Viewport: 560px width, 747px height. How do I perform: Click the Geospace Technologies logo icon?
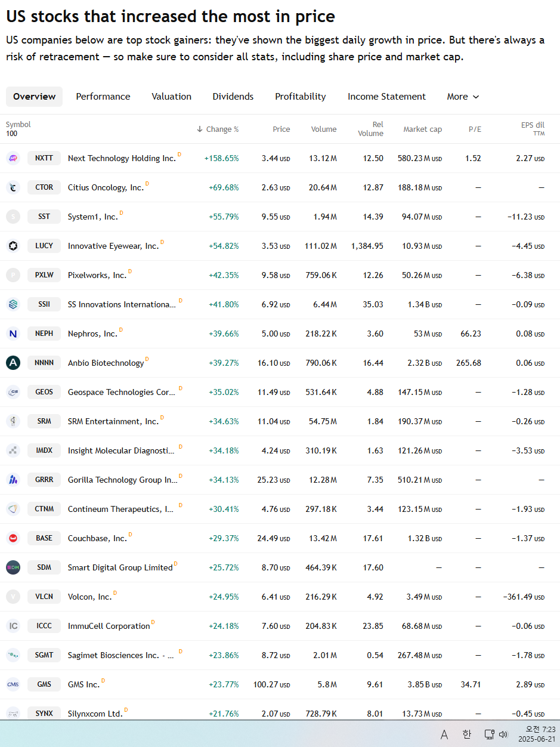[x=13, y=392]
